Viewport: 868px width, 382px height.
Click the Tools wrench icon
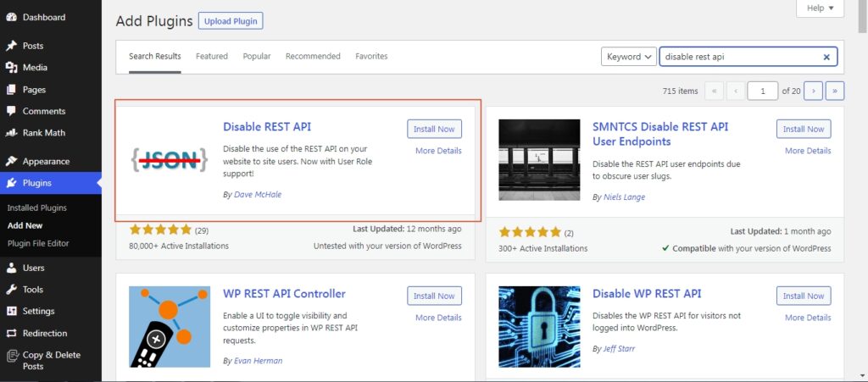(x=11, y=289)
